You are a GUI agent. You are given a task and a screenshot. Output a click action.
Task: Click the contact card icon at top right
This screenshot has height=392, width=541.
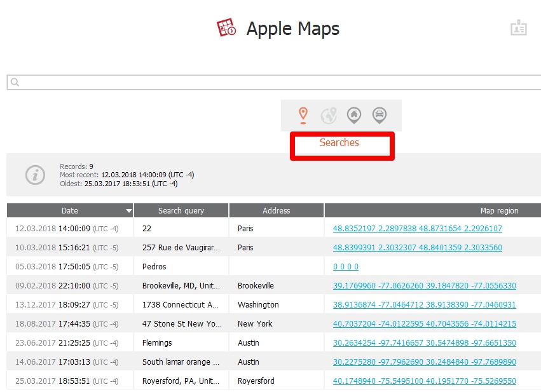pos(519,27)
